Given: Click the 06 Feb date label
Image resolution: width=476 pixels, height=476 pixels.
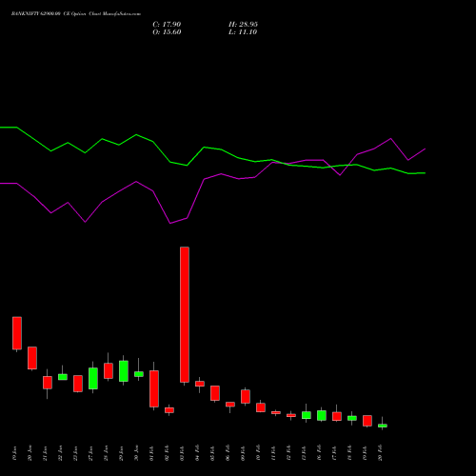Looking at the screenshot, I should pos(228,453).
